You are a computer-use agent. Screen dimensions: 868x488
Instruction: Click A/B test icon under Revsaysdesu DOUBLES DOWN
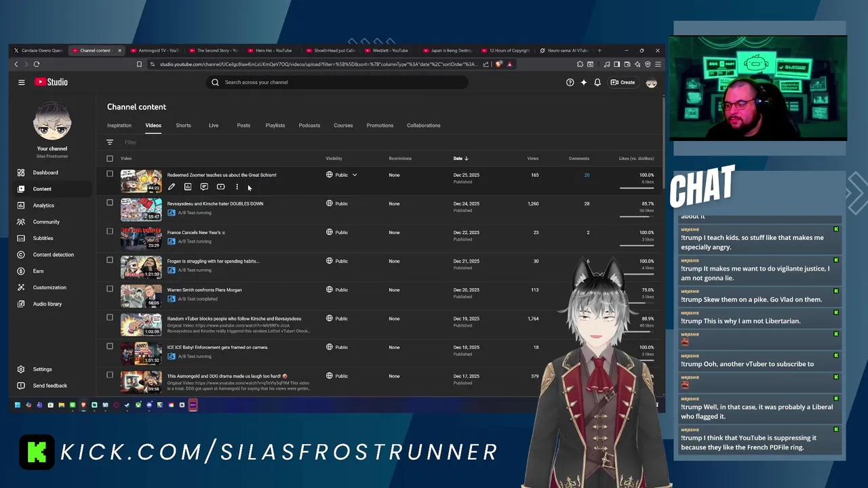[x=172, y=213]
